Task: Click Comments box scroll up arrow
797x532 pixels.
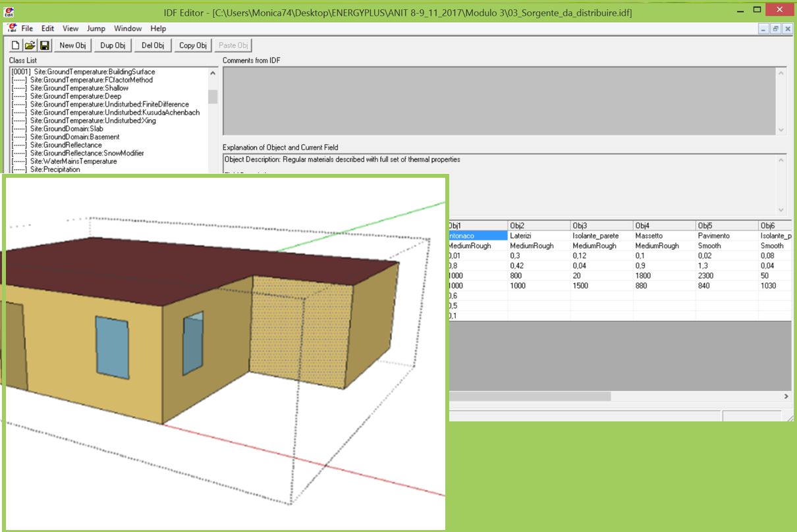Action: [781, 73]
